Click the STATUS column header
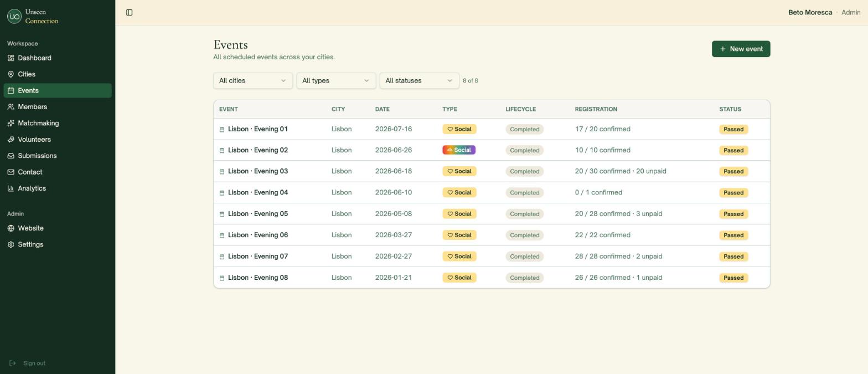Screen dimensions: 868x374 730,109
